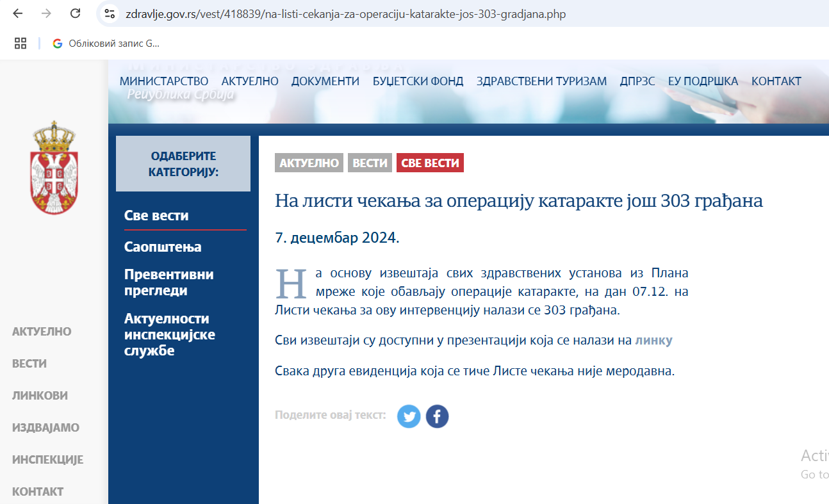The width and height of the screenshot is (829, 504).
Task: Reload the page with refresh icon
Action: coord(75,13)
